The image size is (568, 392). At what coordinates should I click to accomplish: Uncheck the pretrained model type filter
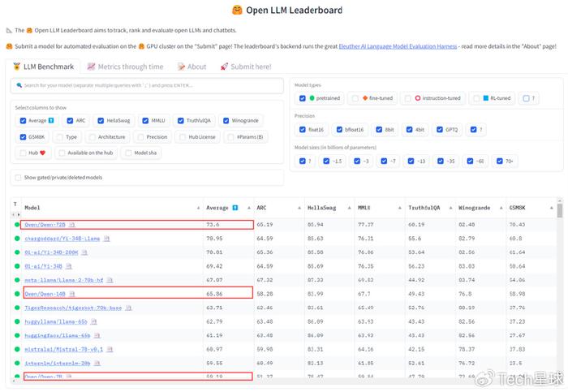[303, 98]
